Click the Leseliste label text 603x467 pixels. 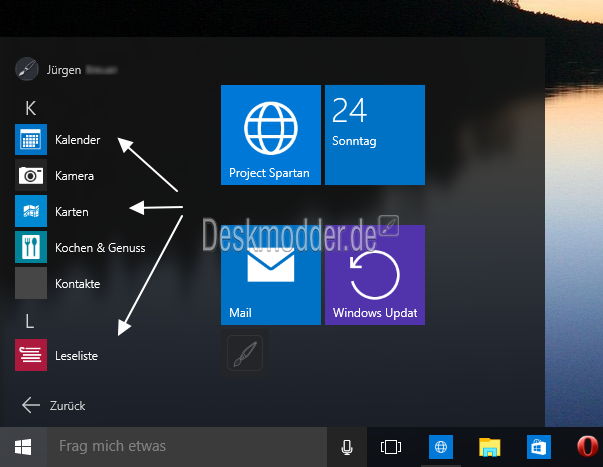coord(76,355)
